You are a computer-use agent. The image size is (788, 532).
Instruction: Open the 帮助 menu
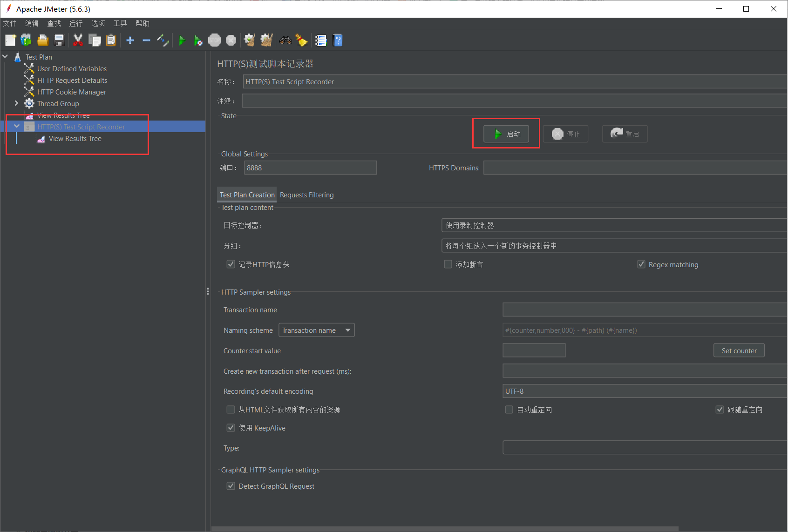[143, 23]
